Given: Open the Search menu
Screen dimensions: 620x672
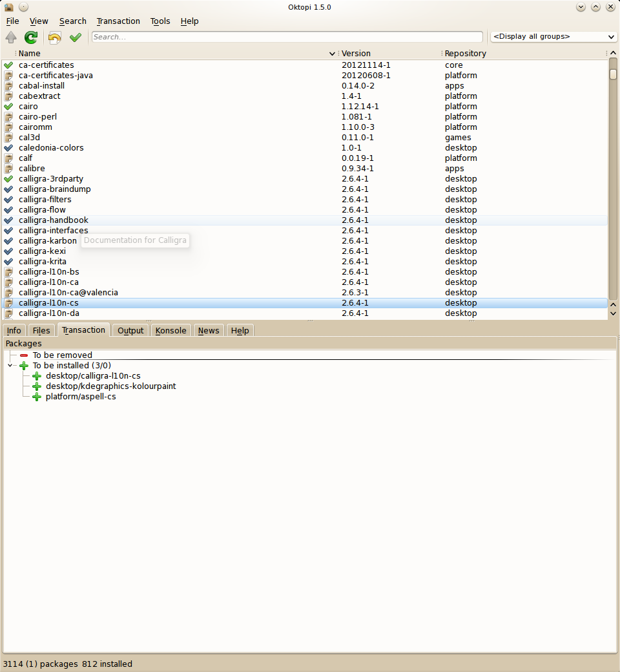Looking at the screenshot, I should pyautogui.click(x=73, y=21).
